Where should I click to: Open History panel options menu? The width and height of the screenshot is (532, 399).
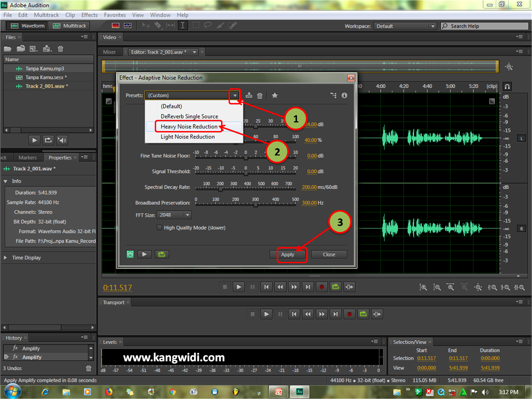(84, 337)
